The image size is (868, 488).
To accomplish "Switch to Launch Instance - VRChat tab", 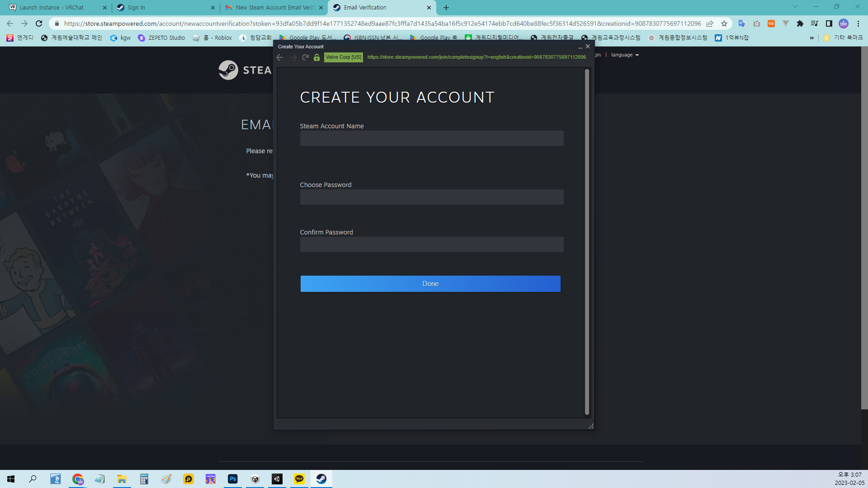I will [x=52, y=8].
